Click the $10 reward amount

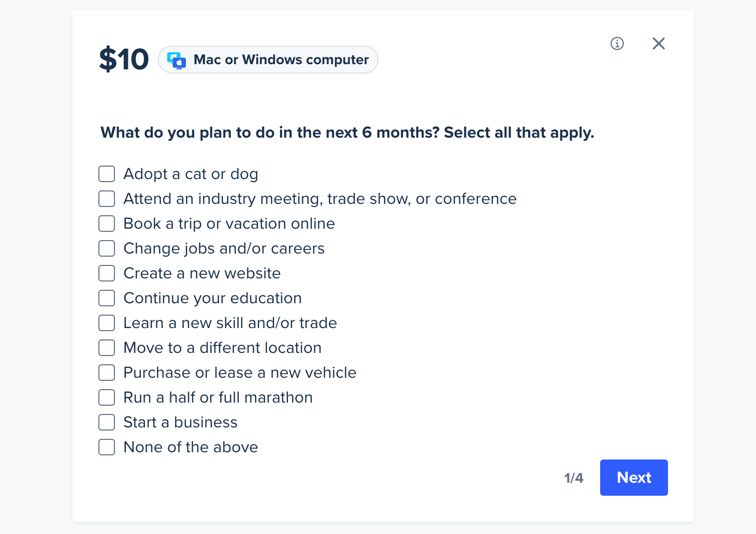click(124, 60)
